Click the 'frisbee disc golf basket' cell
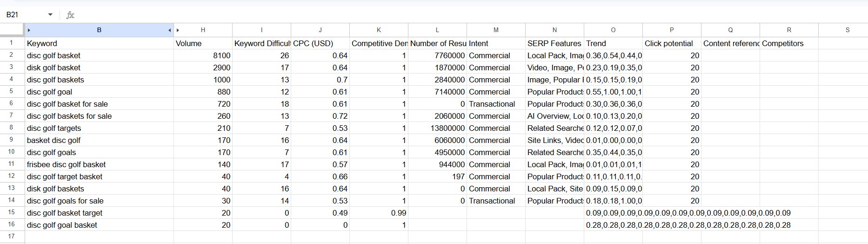868x244 pixels. [99, 164]
